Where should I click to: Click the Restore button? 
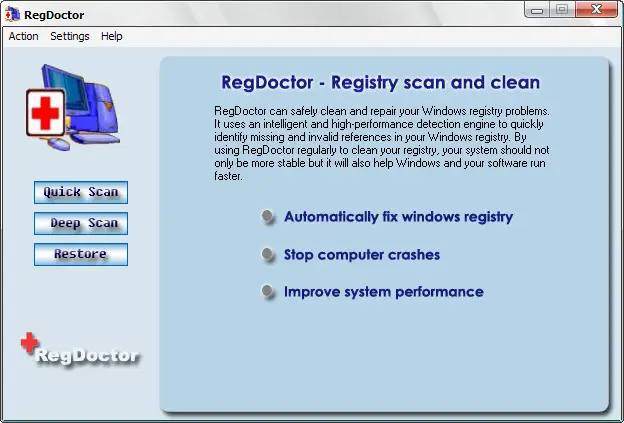81,254
